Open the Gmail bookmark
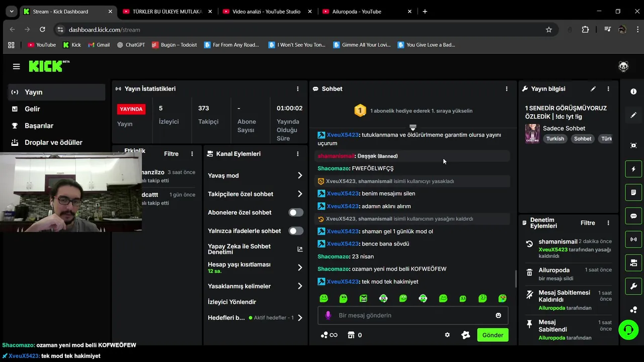 pos(99,45)
